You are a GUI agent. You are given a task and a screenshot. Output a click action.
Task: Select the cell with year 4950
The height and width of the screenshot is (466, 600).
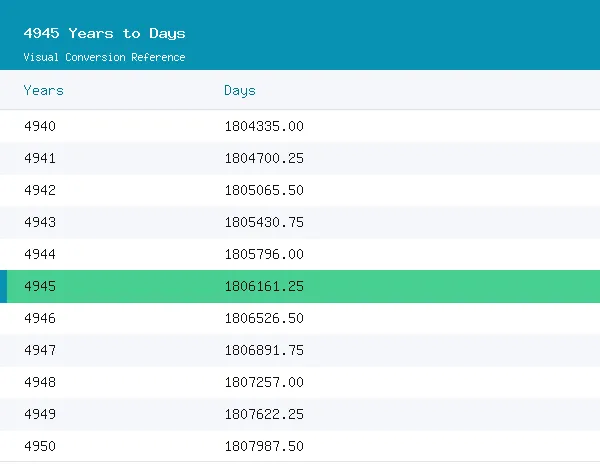pyautogui.click(x=40, y=446)
